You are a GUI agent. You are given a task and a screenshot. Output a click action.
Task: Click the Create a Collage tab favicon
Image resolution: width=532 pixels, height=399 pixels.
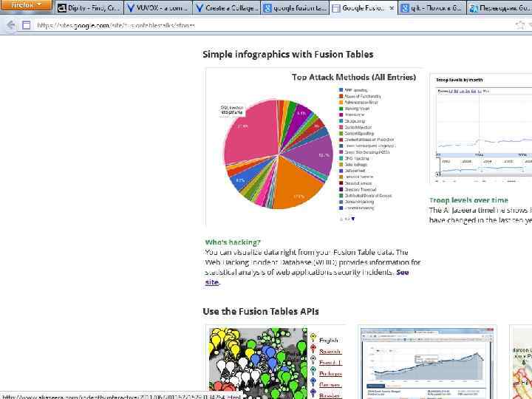pos(199,8)
